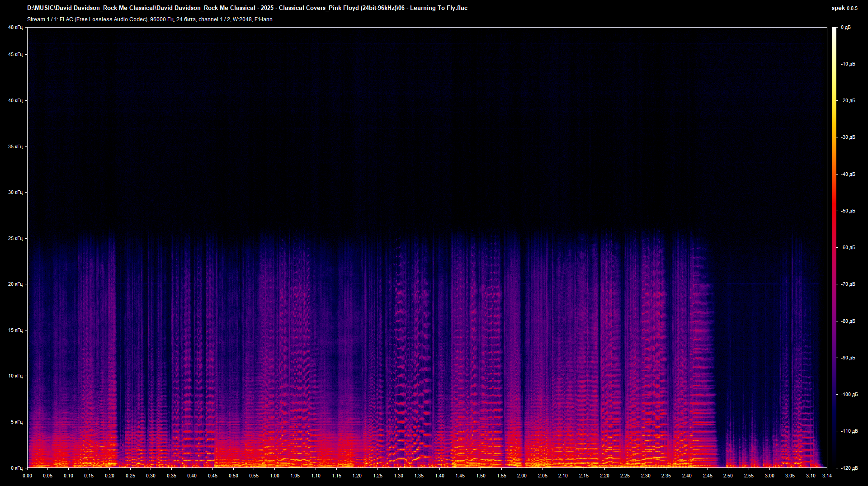Image resolution: width=868 pixels, height=486 pixels.
Task: Click the 0 дБ level label
Action: pos(846,28)
